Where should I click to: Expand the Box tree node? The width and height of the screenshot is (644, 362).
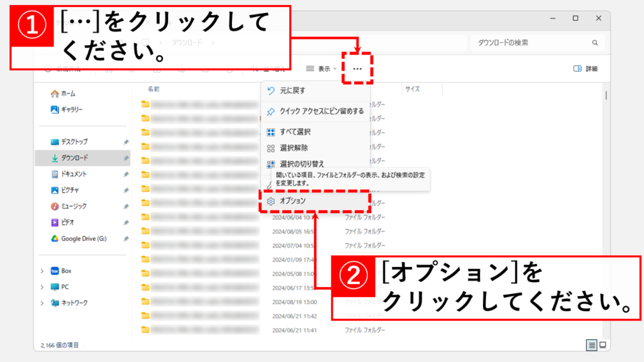pyautogui.click(x=42, y=271)
